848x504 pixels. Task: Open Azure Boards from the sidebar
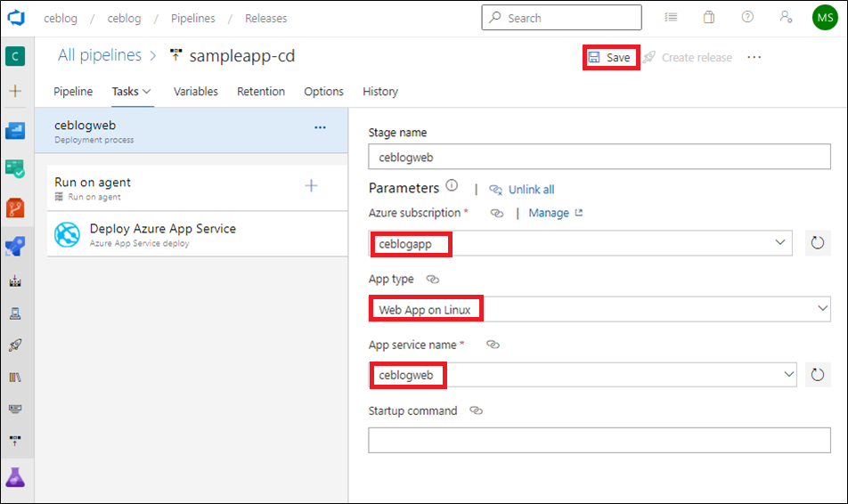(x=15, y=131)
